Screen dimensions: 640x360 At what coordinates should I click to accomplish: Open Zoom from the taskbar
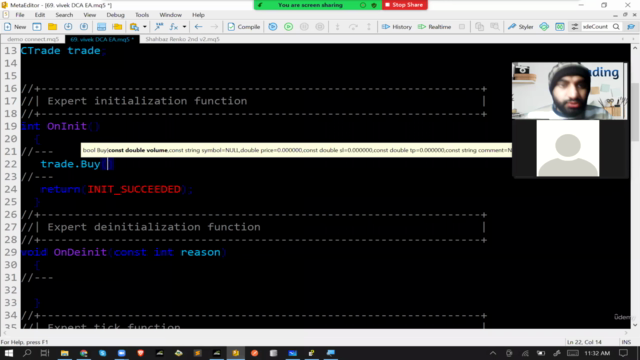tap(122, 353)
